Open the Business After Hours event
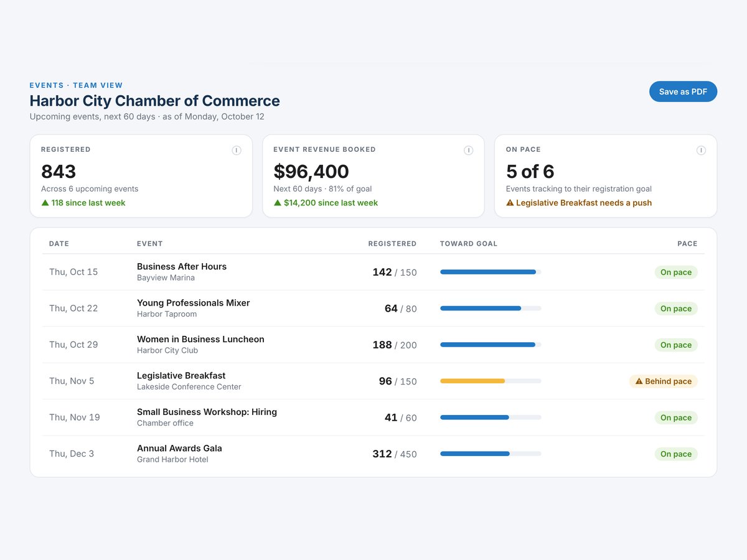 182,266
